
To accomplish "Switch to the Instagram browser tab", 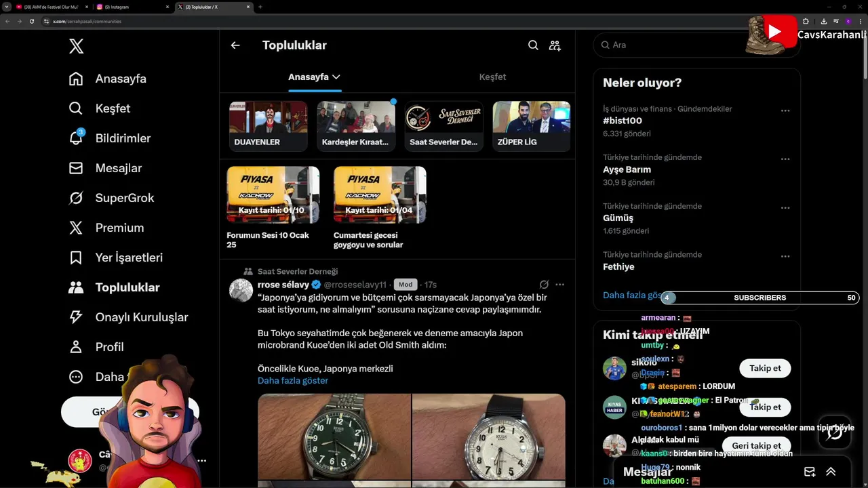I will coord(132,7).
